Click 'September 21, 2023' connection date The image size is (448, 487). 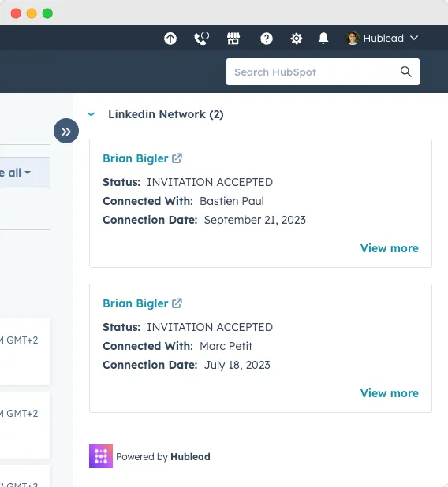tap(255, 220)
